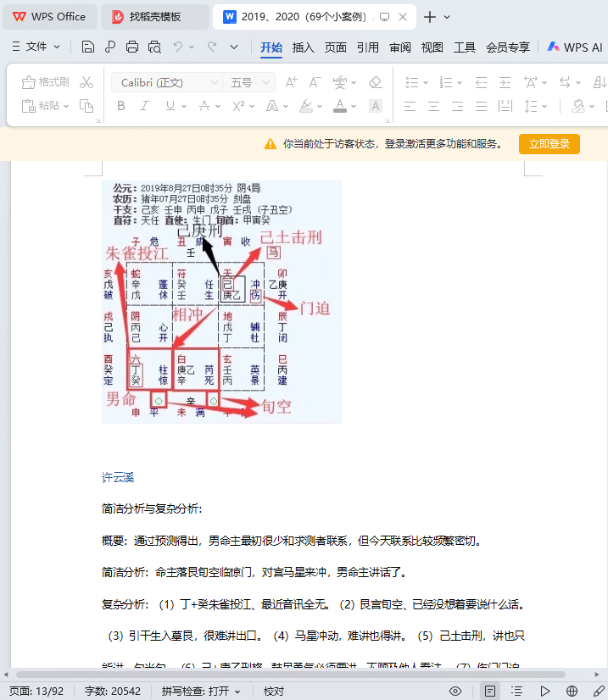608x700 pixels.
Task: Click the distributed alignment icon
Action: coord(505,106)
